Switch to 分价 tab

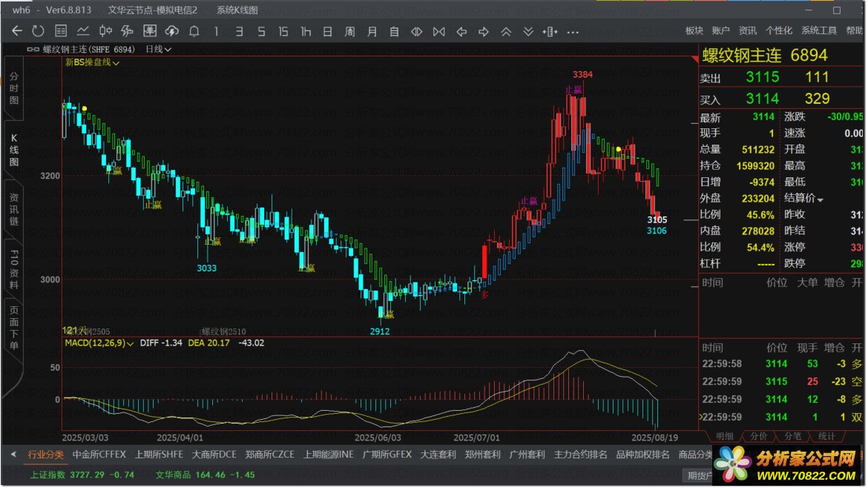tap(758, 437)
